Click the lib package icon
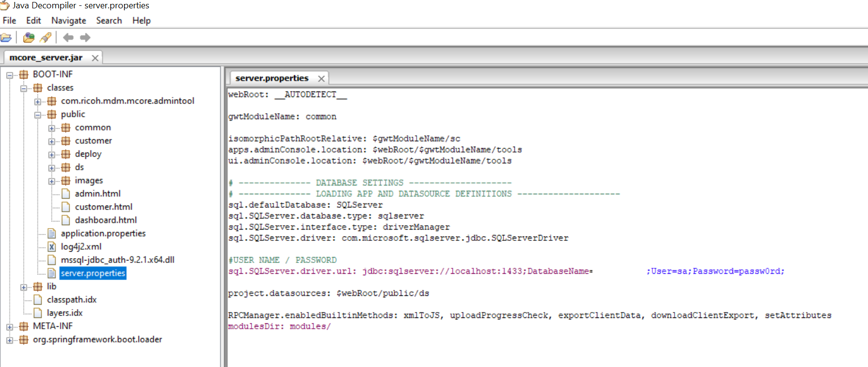Image resolution: width=868 pixels, height=367 pixels. point(38,287)
